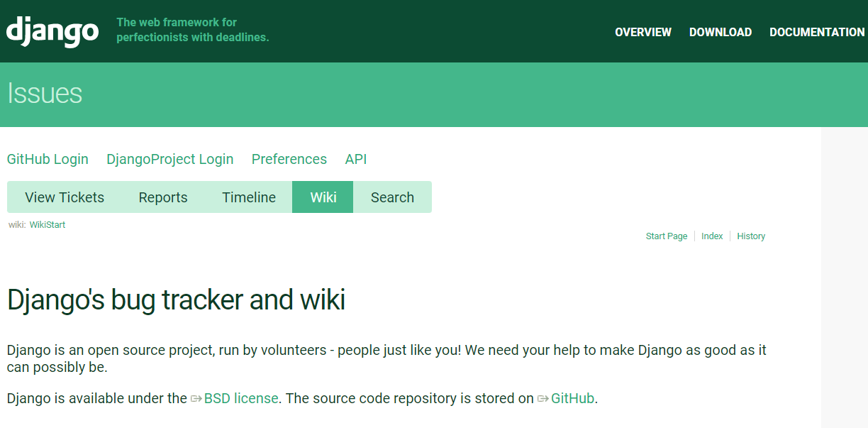Open the wiki Index link
The image size is (868, 428).
click(x=712, y=236)
